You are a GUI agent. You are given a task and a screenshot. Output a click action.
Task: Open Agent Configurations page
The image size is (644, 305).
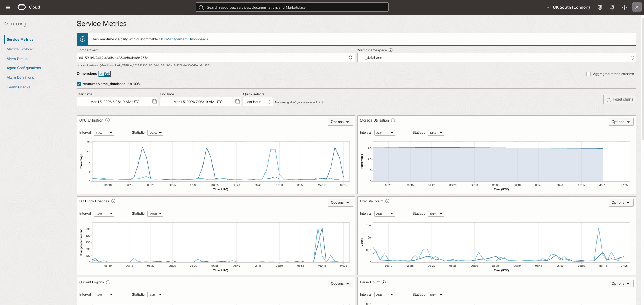click(x=23, y=68)
